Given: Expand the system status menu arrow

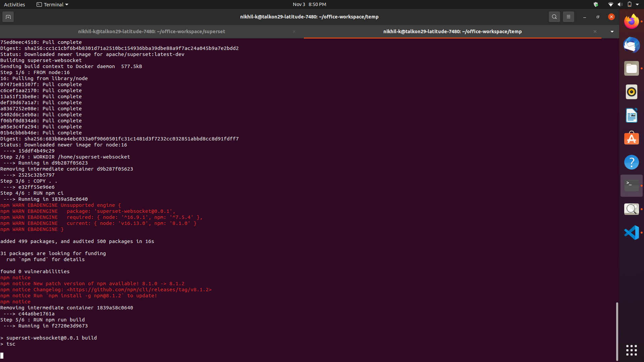Looking at the screenshot, I should click(637, 4).
